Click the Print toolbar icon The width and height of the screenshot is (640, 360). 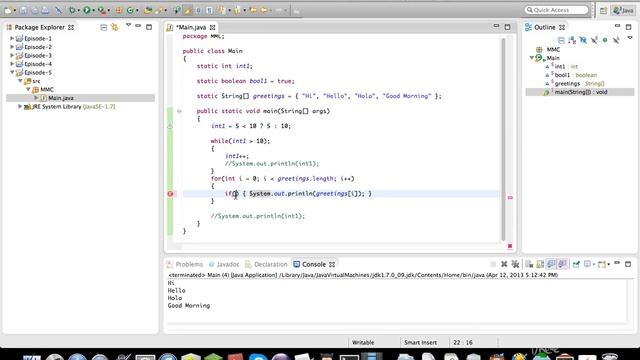click(x=45, y=10)
